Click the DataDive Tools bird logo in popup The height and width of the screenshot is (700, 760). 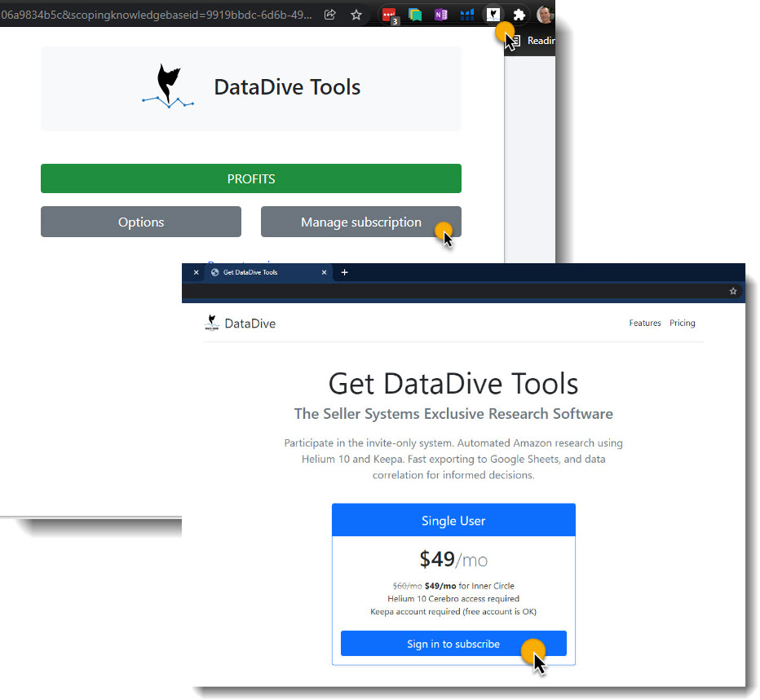point(168,86)
